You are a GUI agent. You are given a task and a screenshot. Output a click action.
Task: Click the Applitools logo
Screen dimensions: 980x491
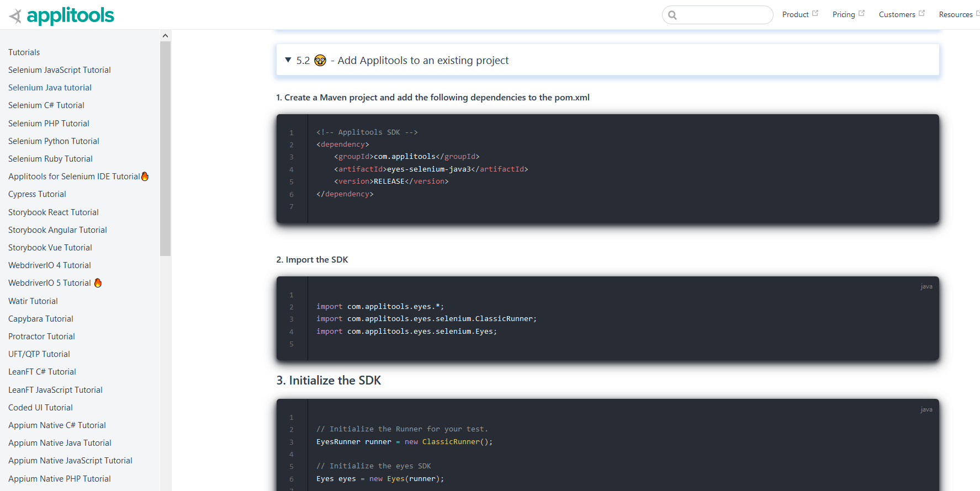click(x=62, y=16)
